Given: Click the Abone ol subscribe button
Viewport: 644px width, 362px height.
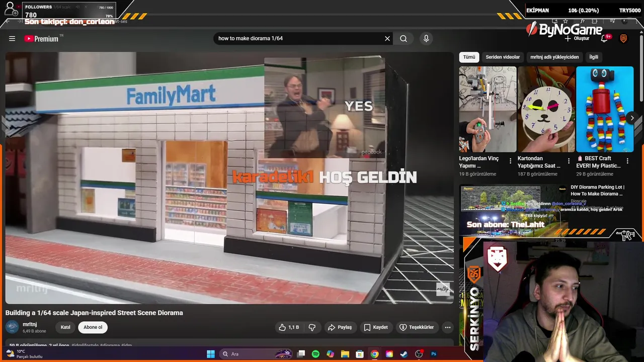Looking at the screenshot, I should coord(93,327).
